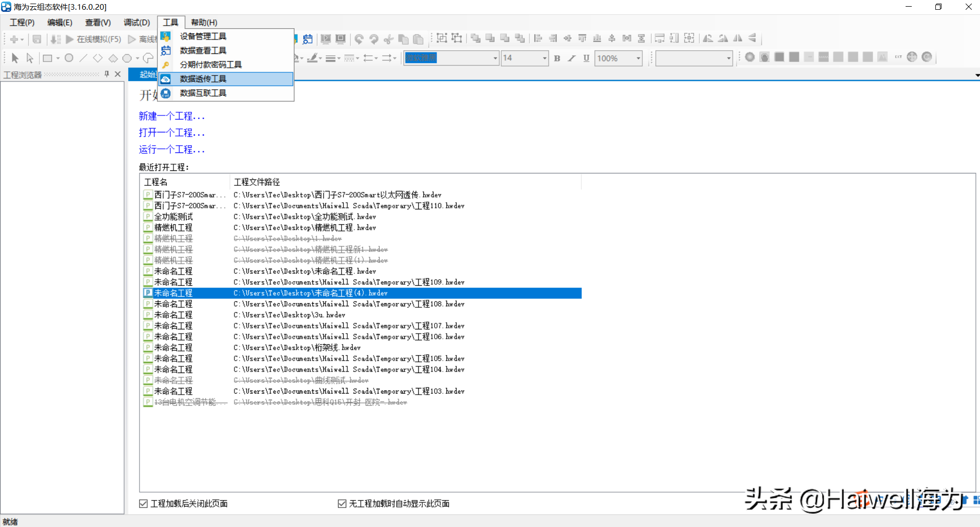Screen dimensions: 980x527
Task: Select 数据查看工具 from the tools menu
Action: click(226, 50)
